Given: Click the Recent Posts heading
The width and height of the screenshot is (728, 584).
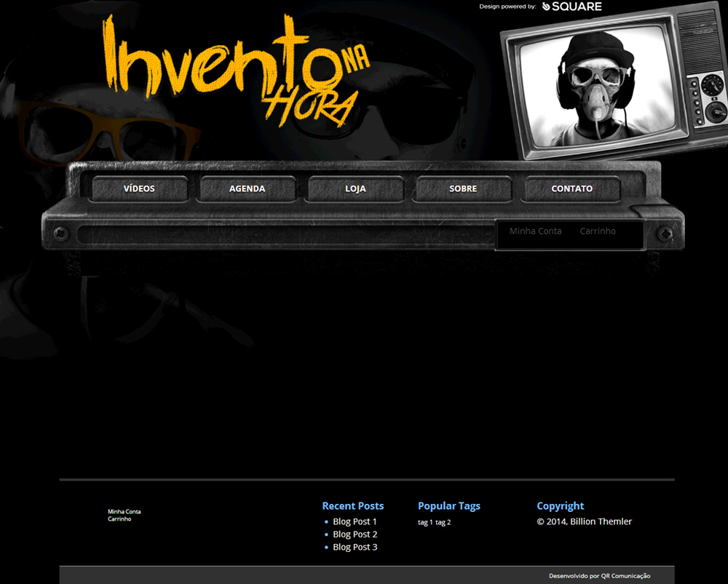Looking at the screenshot, I should pyautogui.click(x=353, y=506).
